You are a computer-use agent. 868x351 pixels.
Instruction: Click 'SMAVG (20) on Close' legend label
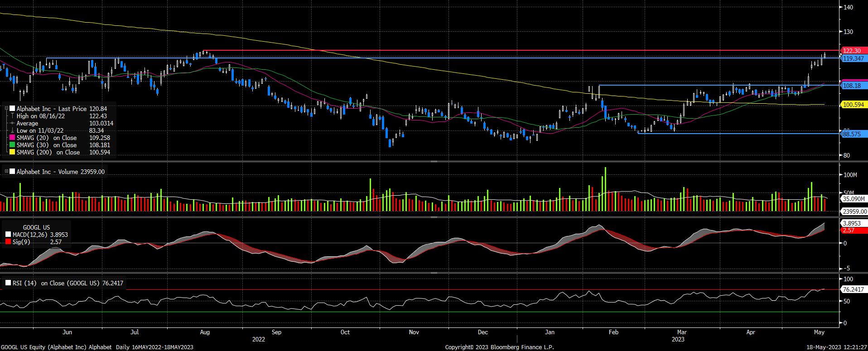(x=47, y=138)
